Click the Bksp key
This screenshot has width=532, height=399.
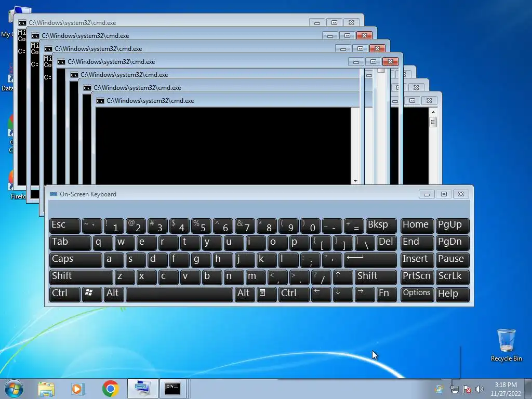pyautogui.click(x=381, y=225)
